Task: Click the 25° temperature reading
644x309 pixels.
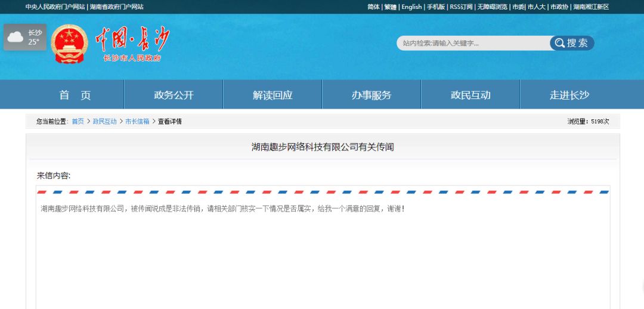Action: pyautogui.click(x=33, y=42)
